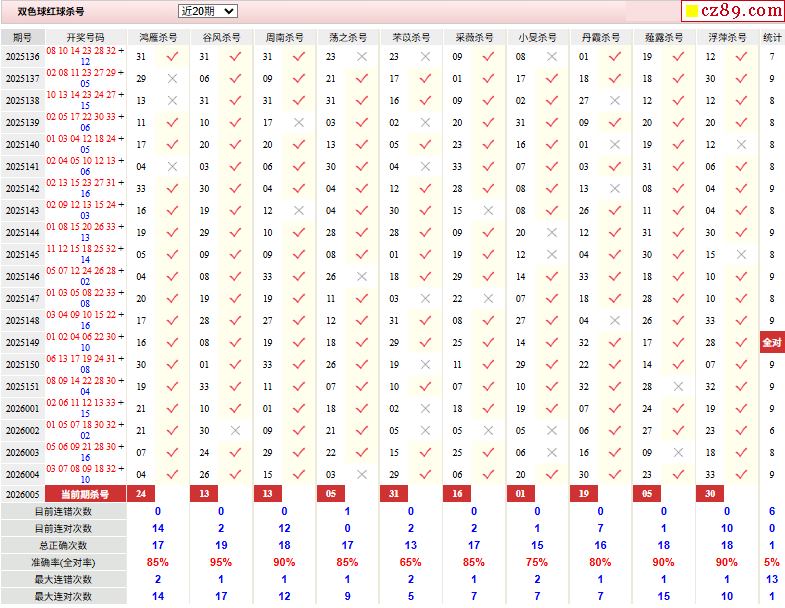Click the gray X for 谷风杀号 in row 2026002
This screenshot has width=785, height=608.
click(235, 431)
